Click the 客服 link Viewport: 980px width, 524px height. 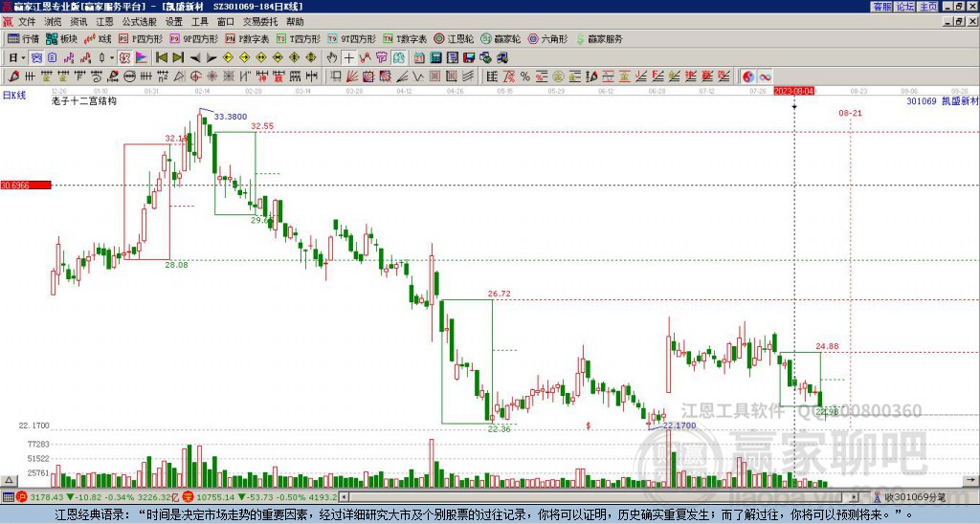tap(882, 7)
